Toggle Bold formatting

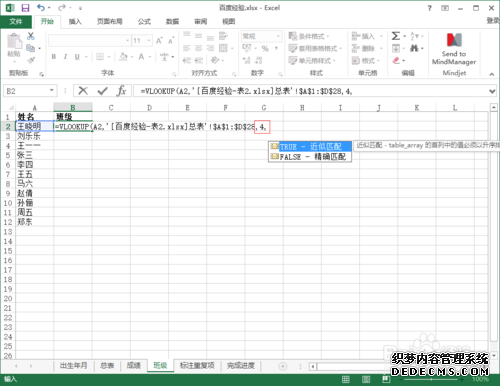[54, 57]
